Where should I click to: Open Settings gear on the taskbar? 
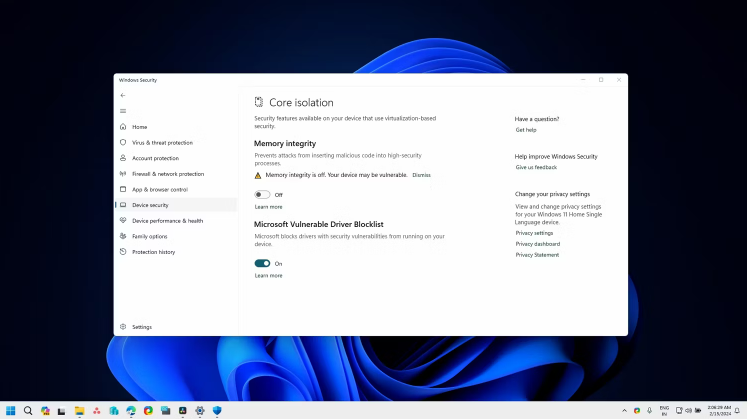(200, 410)
